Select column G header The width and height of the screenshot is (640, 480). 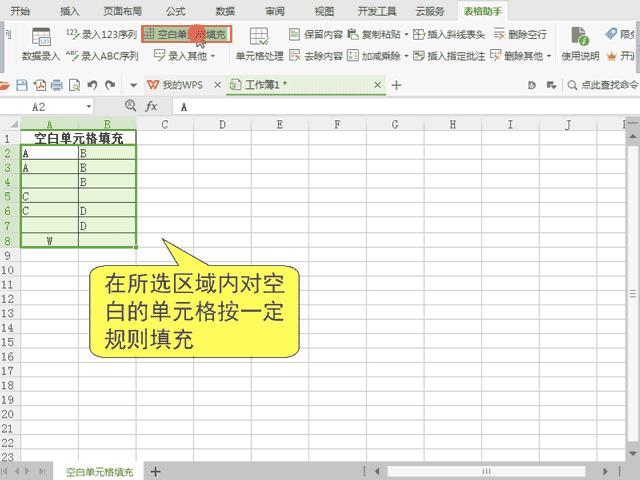pos(395,124)
